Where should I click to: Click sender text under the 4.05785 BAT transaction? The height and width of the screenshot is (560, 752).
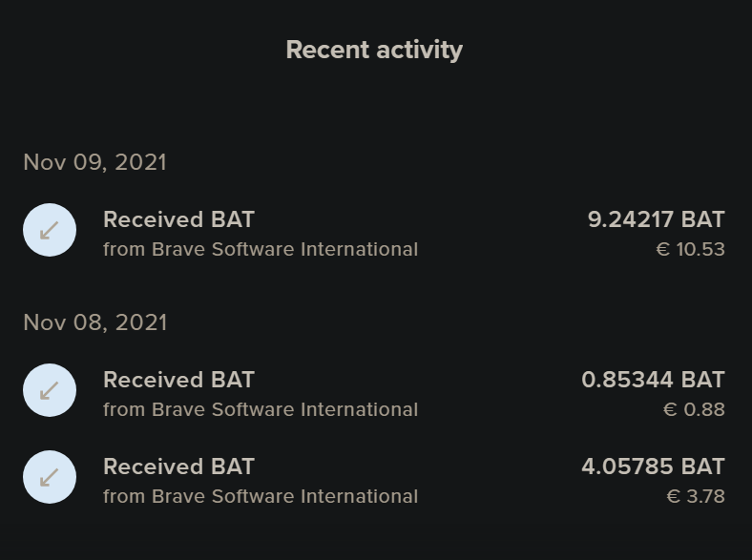261,496
